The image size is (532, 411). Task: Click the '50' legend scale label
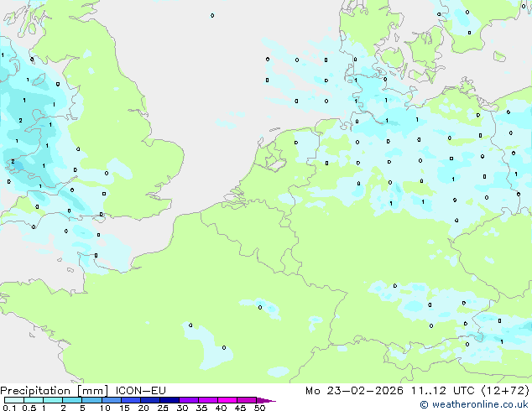[x=259, y=408]
